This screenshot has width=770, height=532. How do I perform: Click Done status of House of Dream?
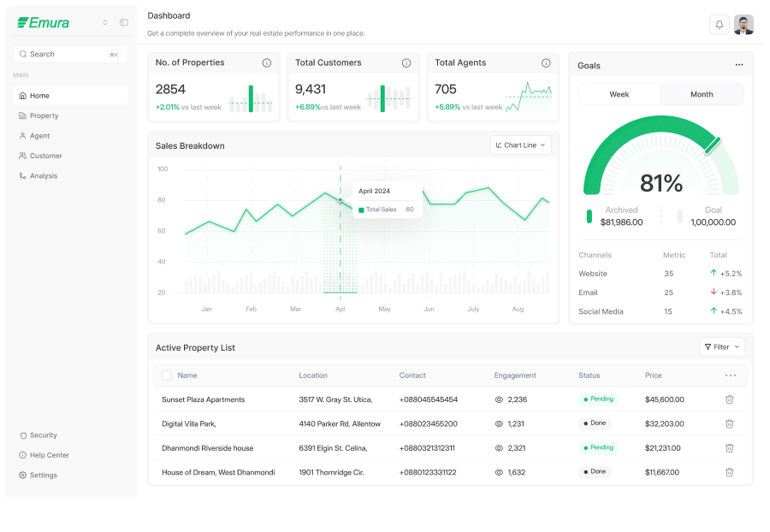click(x=595, y=471)
